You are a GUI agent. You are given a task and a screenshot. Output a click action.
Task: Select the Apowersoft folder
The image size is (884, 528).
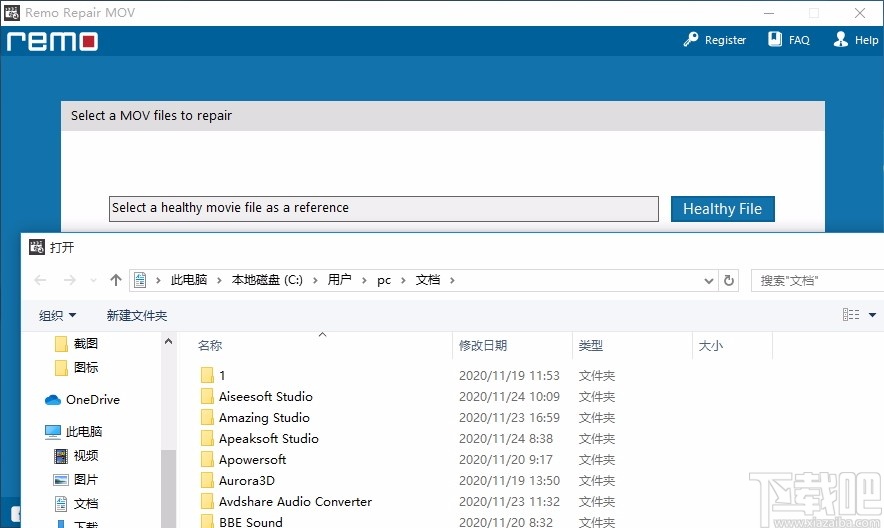[x=252, y=460]
